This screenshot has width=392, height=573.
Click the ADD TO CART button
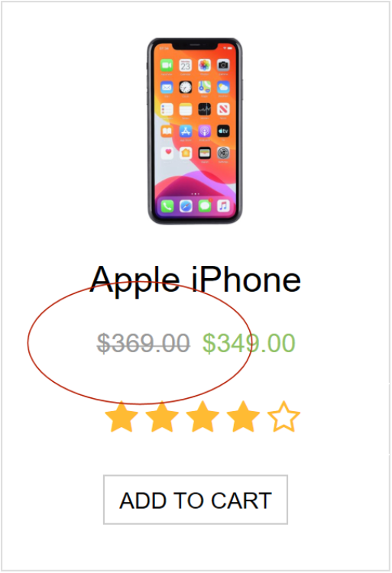pos(196,500)
